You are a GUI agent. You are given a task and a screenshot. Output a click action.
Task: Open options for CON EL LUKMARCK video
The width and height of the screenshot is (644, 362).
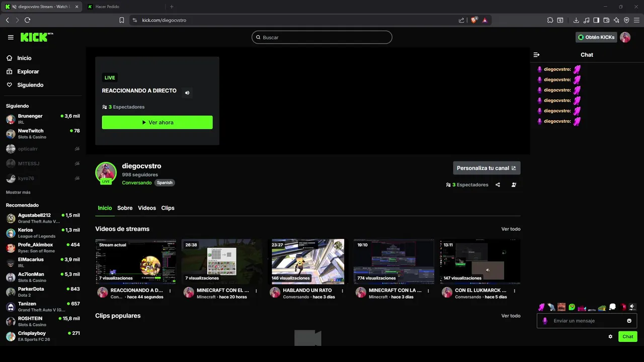[514, 291]
